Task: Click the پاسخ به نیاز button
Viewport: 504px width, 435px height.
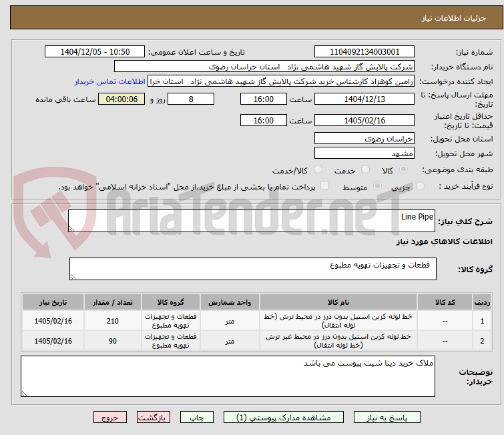Action: tap(387, 418)
